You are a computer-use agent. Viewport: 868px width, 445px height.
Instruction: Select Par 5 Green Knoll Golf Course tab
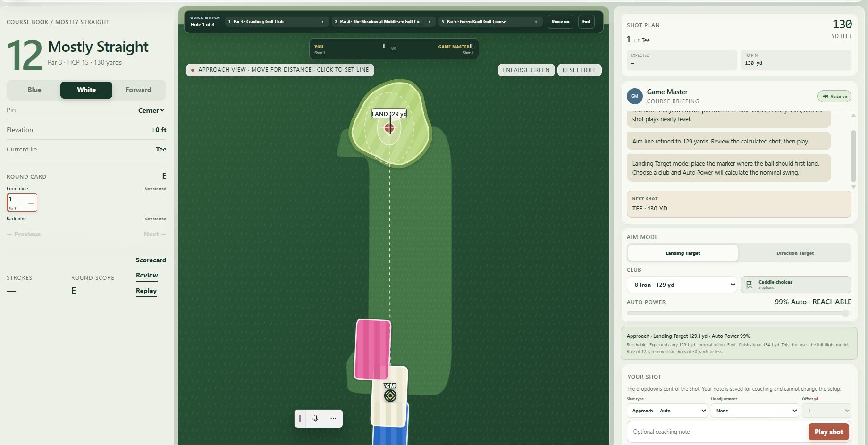(x=490, y=22)
